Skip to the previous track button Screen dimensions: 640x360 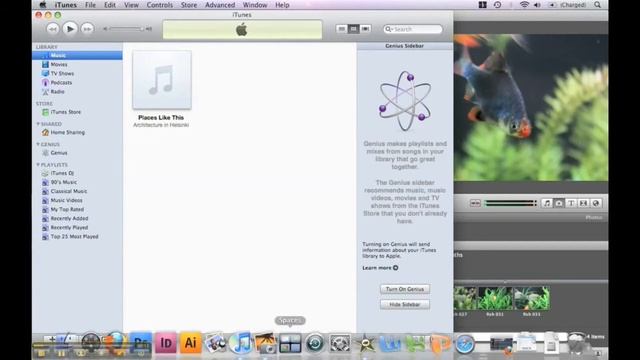53,29
